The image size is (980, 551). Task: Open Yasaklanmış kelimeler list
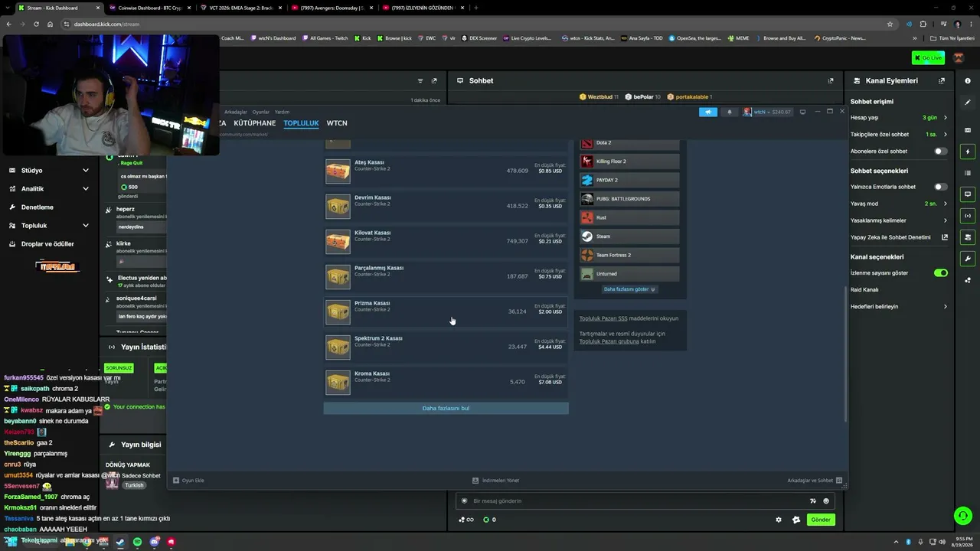(899, 220)
